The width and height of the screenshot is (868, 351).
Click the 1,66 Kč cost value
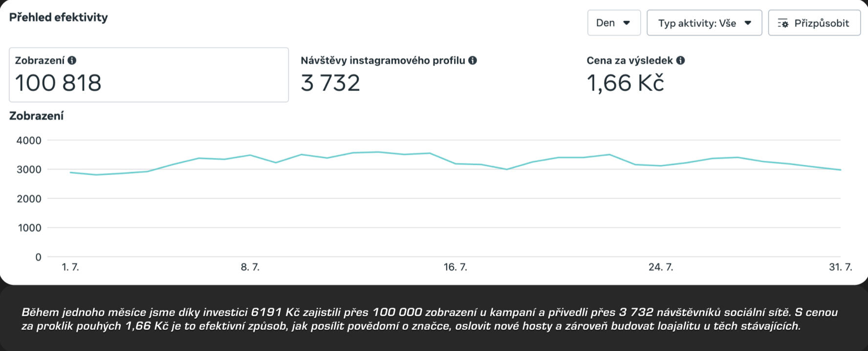625,83
